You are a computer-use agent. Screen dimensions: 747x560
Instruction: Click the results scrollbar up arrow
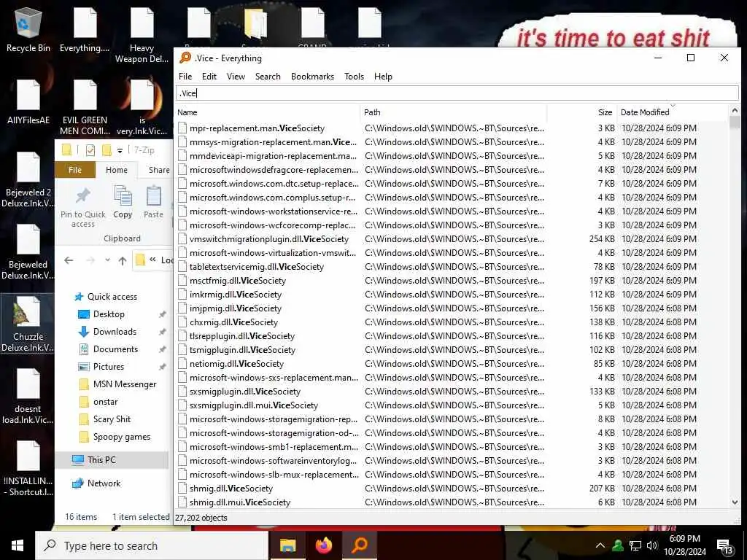(x=735, y=111)
